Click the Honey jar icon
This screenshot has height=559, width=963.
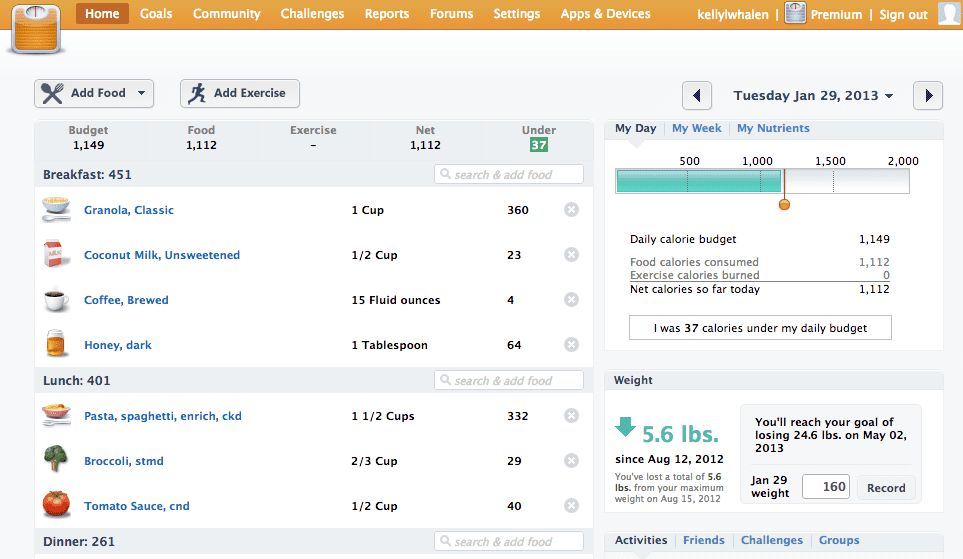[56, 345]
